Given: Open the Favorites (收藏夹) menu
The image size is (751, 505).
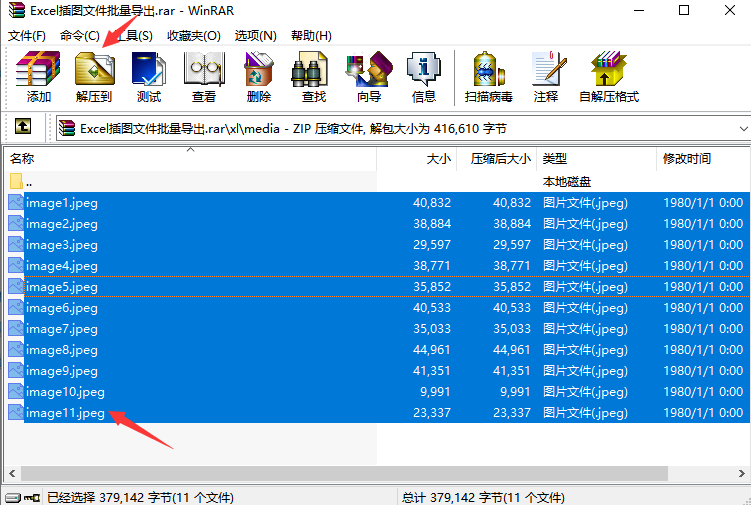Looking at the screenshot, I should 193,35.
